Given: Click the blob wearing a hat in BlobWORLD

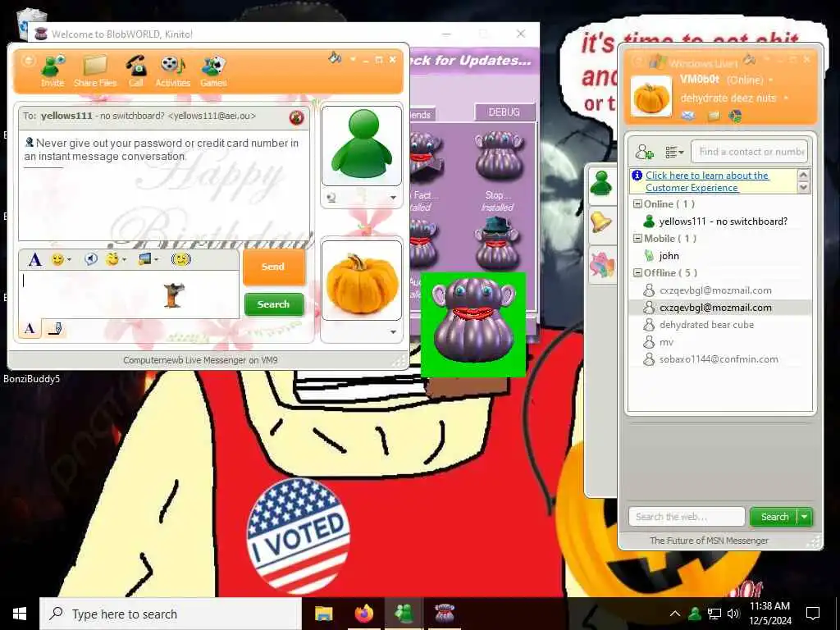Looking at the screenshot, I should [497, 243].
